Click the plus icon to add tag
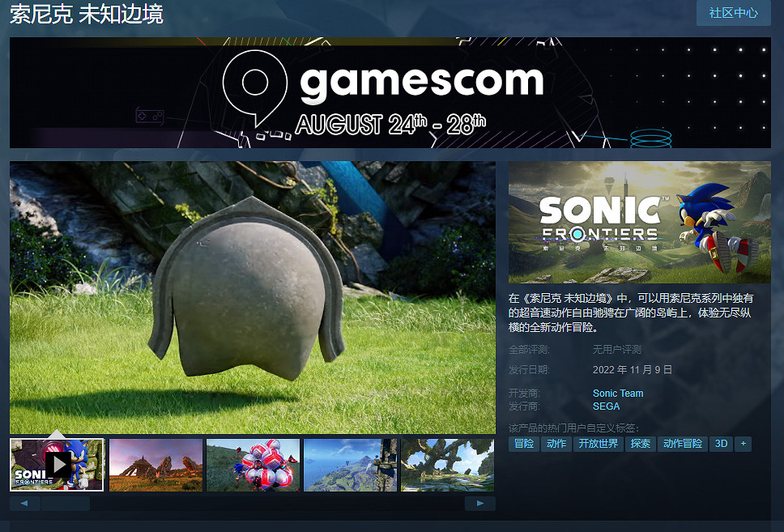This screenshot has height=532, width=784. coord(743,444)
